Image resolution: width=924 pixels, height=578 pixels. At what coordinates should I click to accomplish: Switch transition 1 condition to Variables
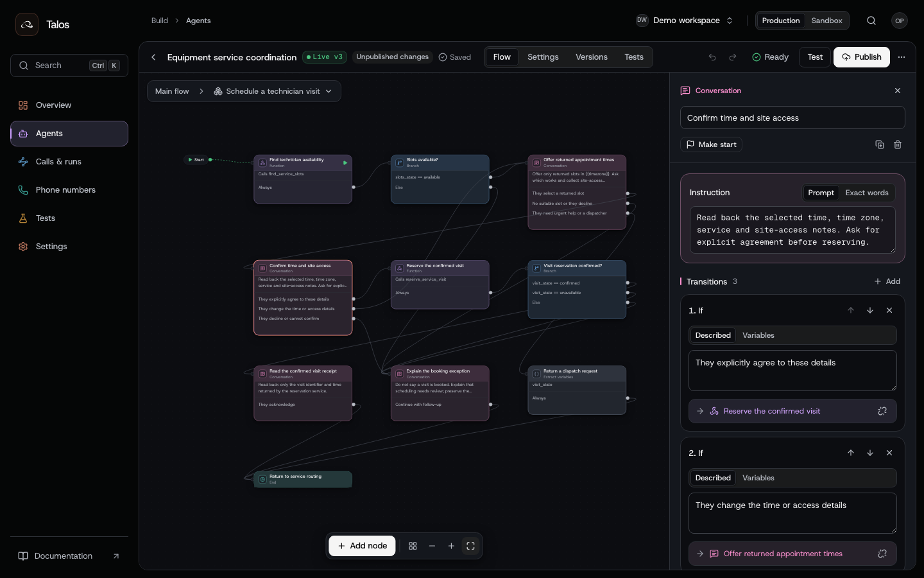pos(758,335)
